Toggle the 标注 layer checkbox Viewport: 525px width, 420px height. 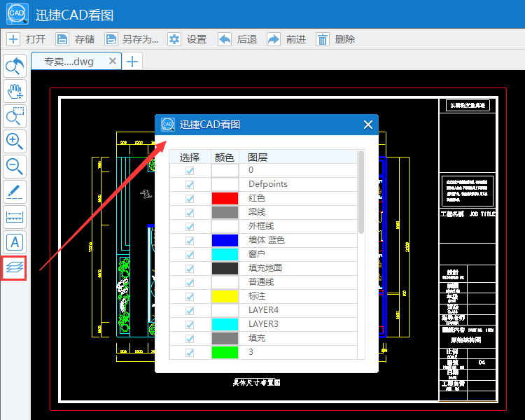tap(190, 297)
